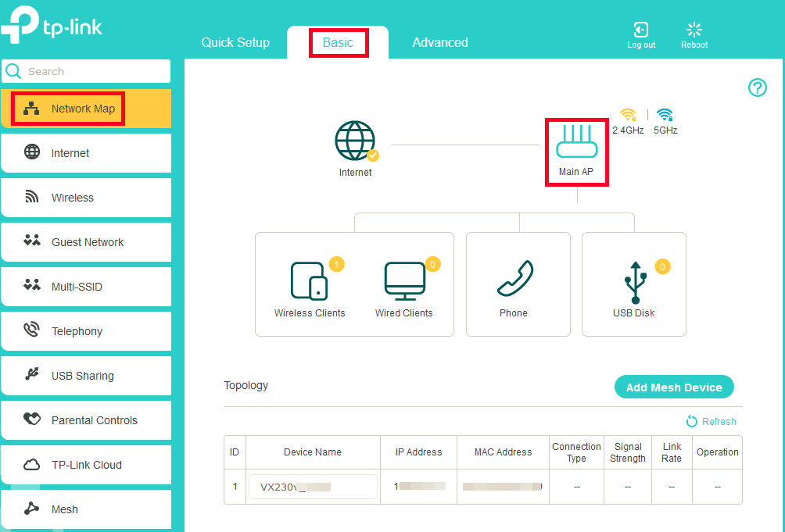This screenshot has height=532, width=785.
Task: Click the TP-Link logo
Action: [51, 25]
